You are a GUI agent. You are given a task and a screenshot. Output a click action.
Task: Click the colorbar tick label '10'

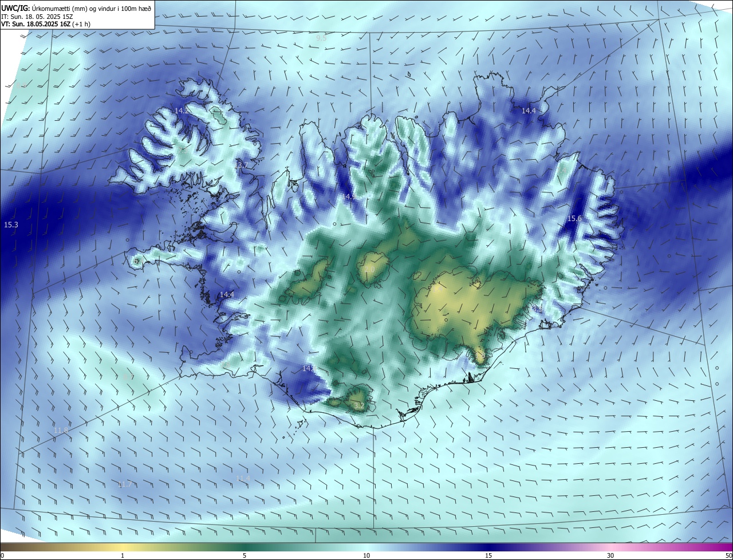(366, 555)
